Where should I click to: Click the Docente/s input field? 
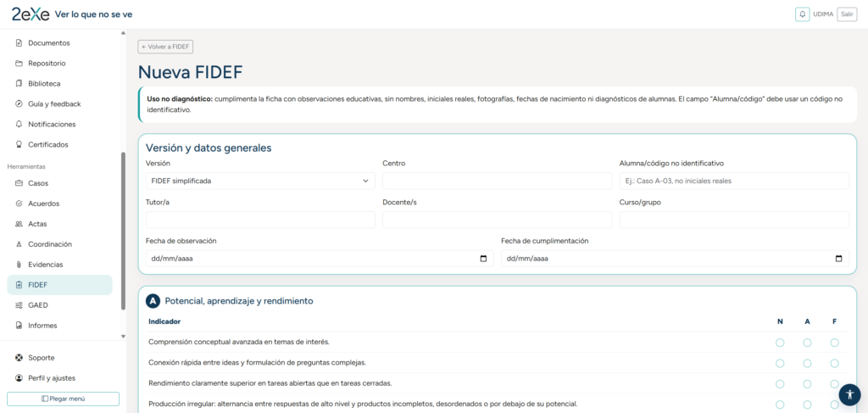pyautogui.click(x=497, y=220)
